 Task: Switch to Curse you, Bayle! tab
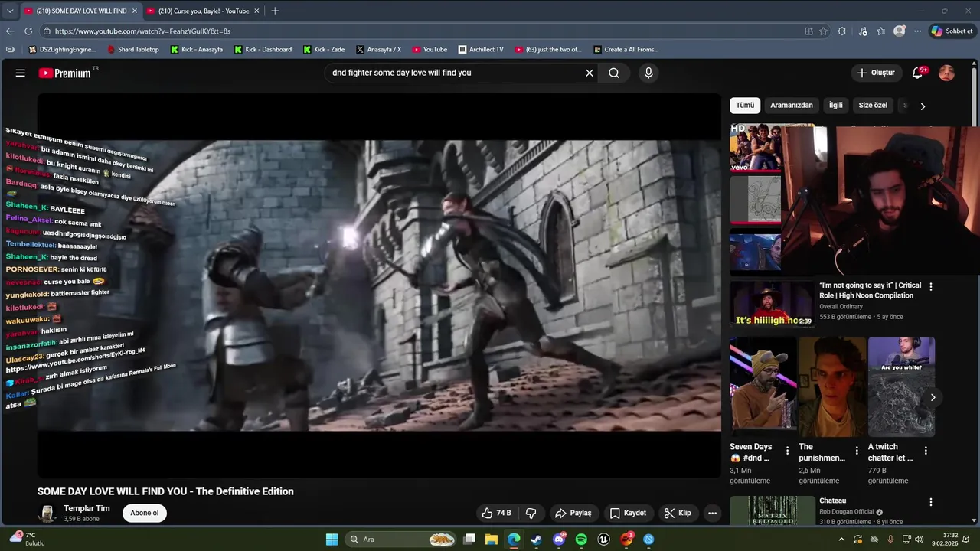pyautogui.click(x=203, y=11)
